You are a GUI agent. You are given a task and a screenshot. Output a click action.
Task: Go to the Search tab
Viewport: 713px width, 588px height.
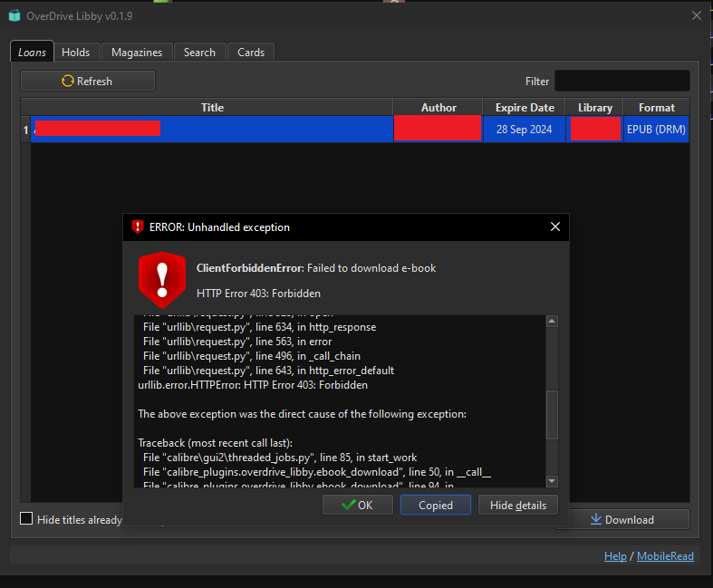click(199, 53)
